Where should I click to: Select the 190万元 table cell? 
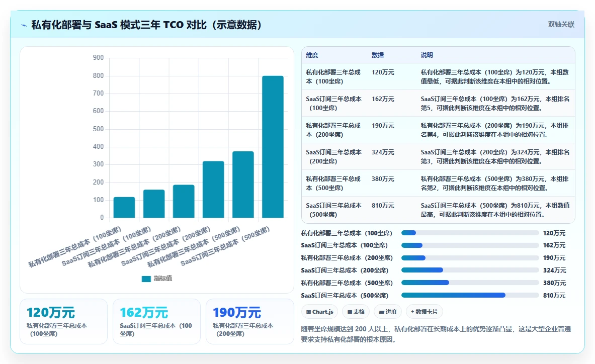pos(383,126)
